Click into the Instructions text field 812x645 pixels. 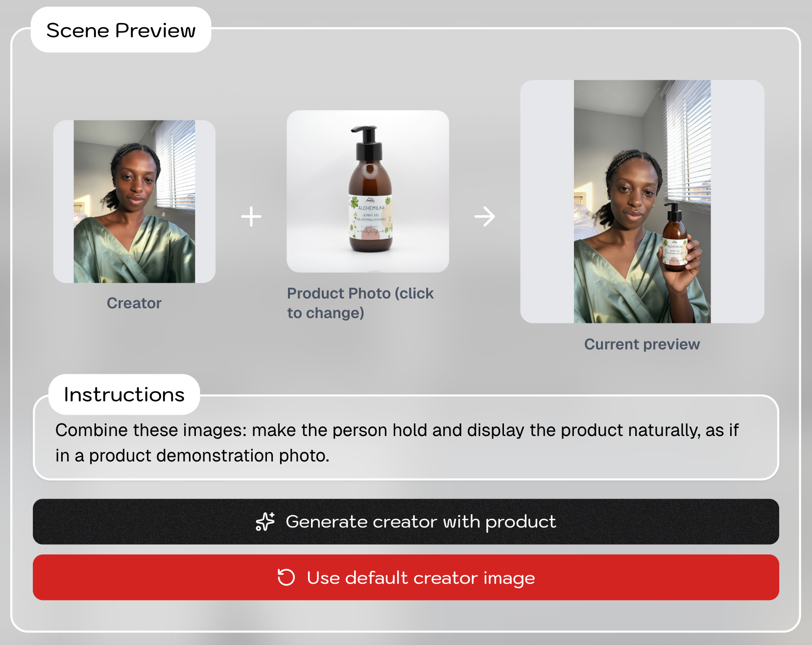point(406,442)
